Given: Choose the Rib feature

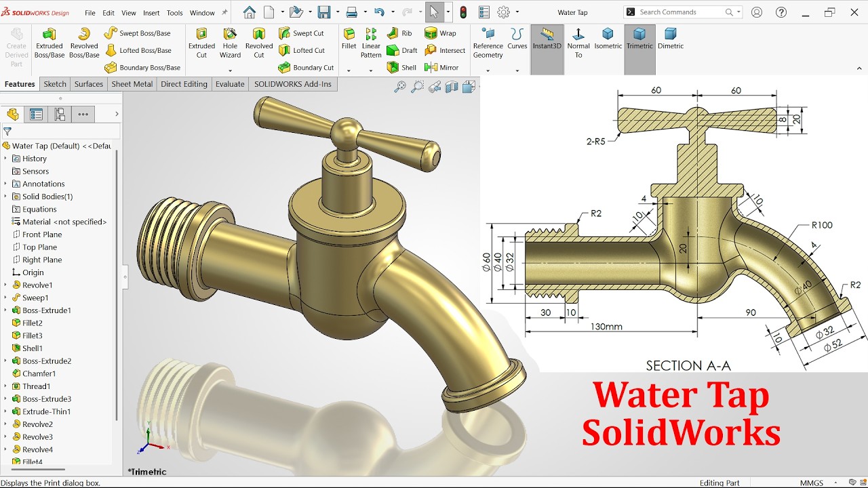Looking at the screenshot, I should 399,33.
